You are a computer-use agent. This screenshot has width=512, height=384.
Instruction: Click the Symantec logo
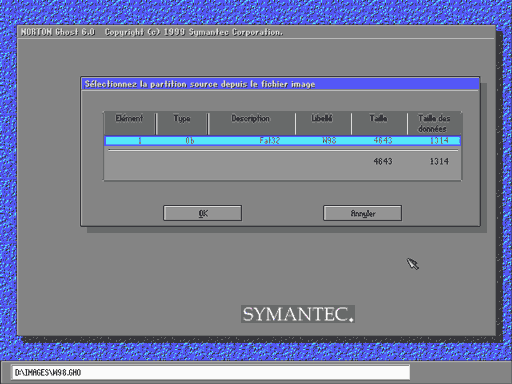(x=298, y=314)
